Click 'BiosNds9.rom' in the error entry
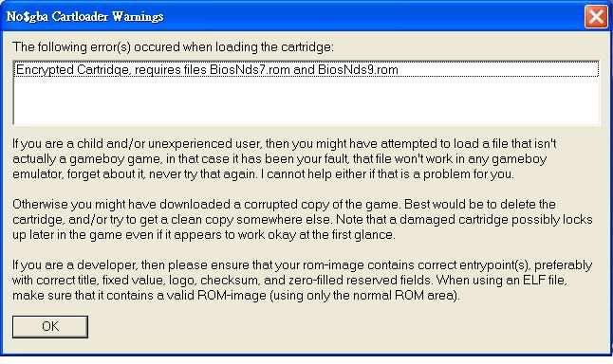The height and width of the screenshot is (364, 613). pos(358,70)
